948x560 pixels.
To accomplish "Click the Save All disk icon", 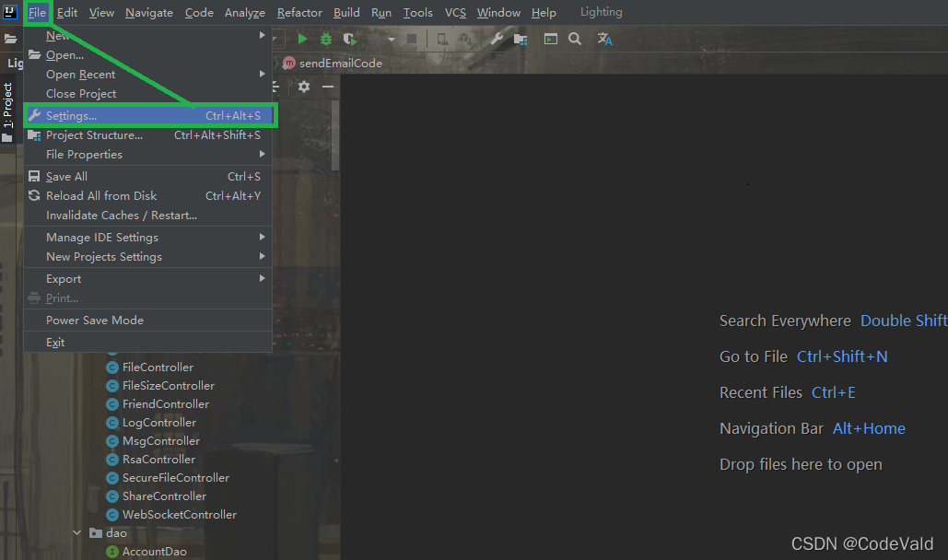I will click(34, 177).
